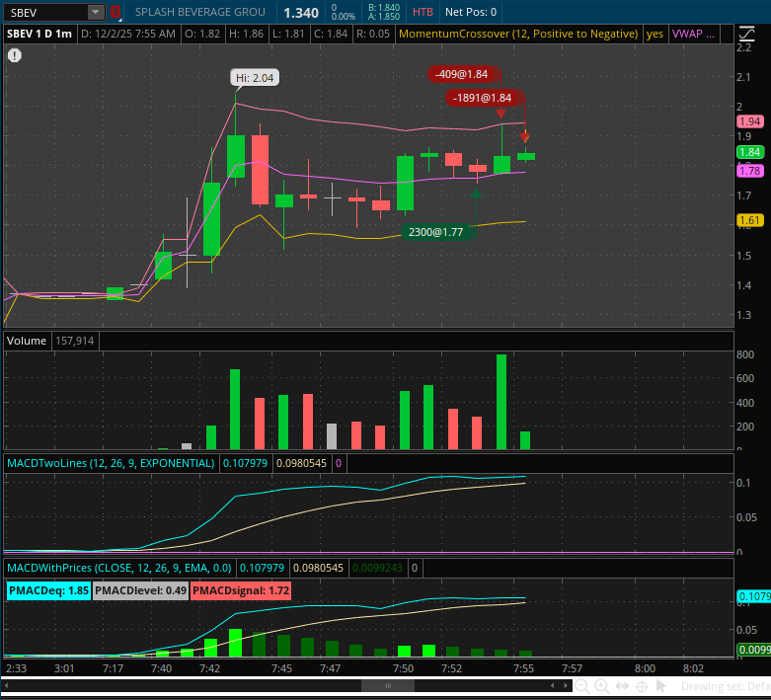Viewport: 771px width, 700px height.
Task: Click the scrollbar left arrow at far left
Action: click(6, 686)
